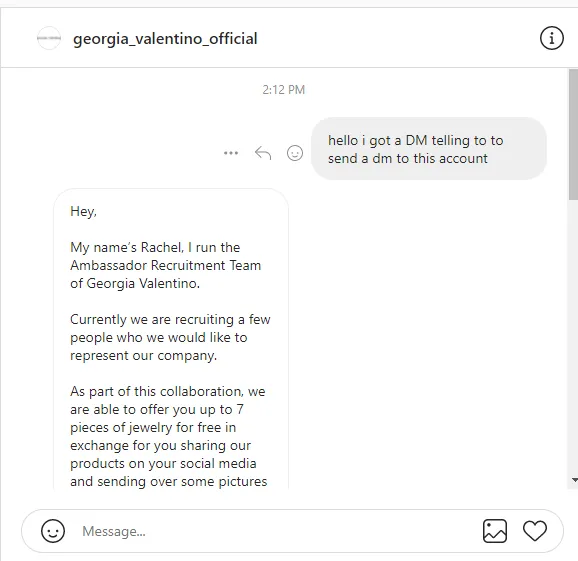
Task: Click the scrollbar down arrow
Action: [x=574, y=480]
